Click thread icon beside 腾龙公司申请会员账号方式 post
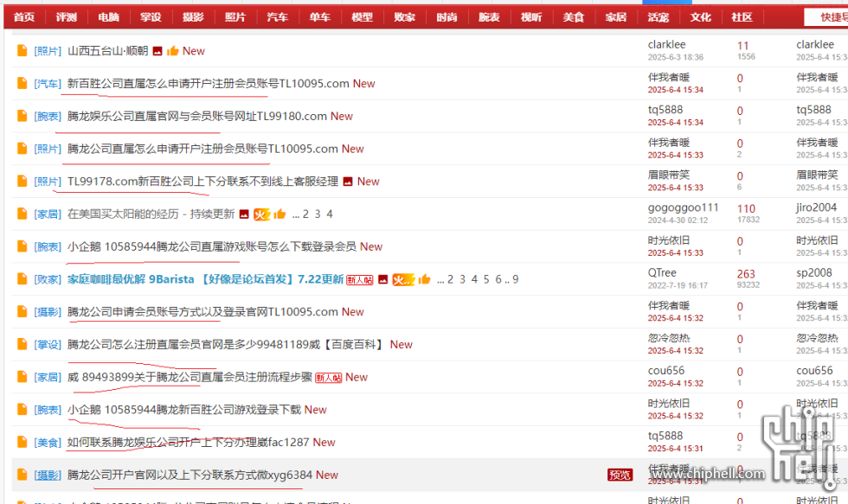This screenshot has height=504, width=848. [22, 312]
